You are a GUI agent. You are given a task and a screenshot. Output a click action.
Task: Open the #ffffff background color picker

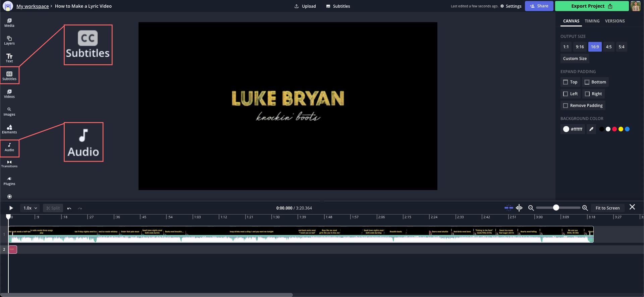[x=573, y=129]
